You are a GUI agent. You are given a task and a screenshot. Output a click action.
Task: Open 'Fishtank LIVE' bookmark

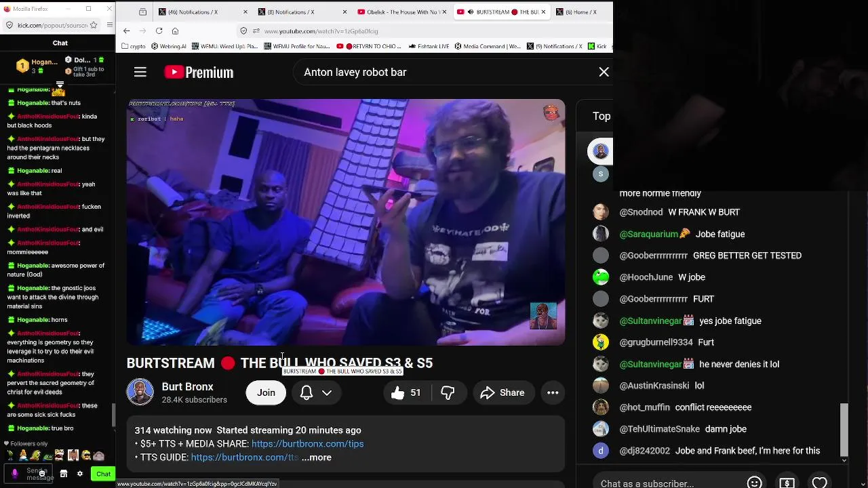click(x=429, y=46)
